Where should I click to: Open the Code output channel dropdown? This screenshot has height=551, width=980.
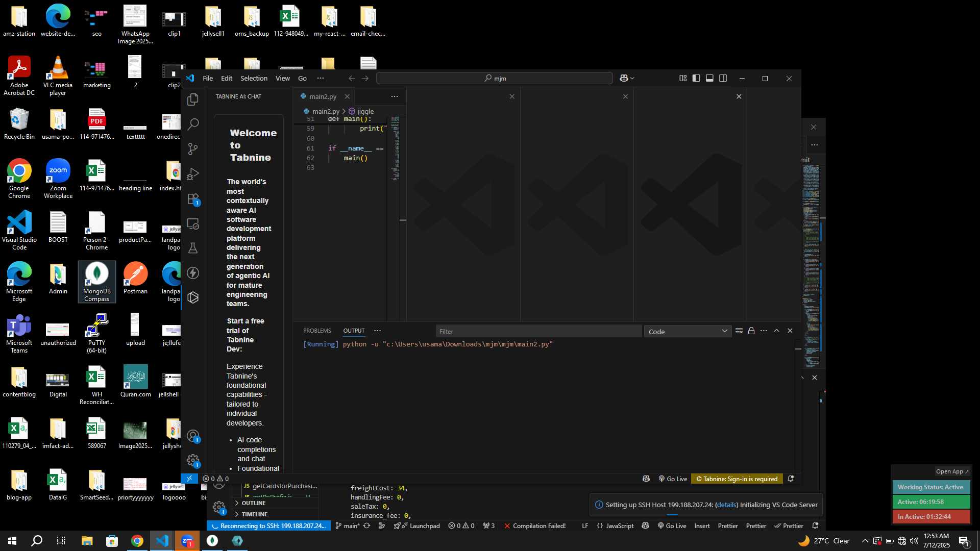coord(688,332)
